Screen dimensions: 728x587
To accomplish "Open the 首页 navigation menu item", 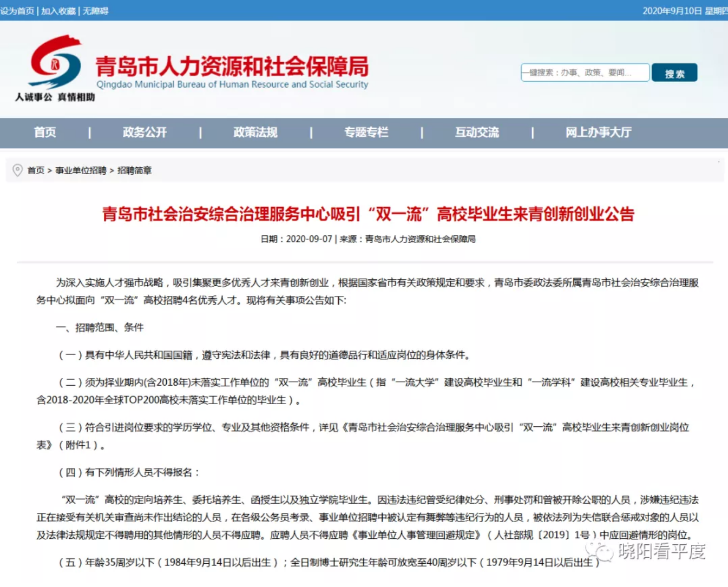I will (45, 133).
